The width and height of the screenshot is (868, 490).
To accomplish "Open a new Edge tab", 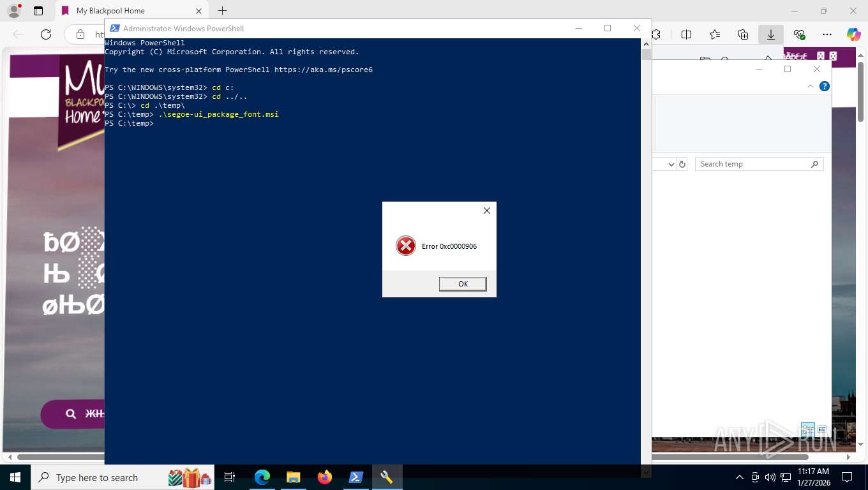I will pyautogui.click(x=222, y=11).
